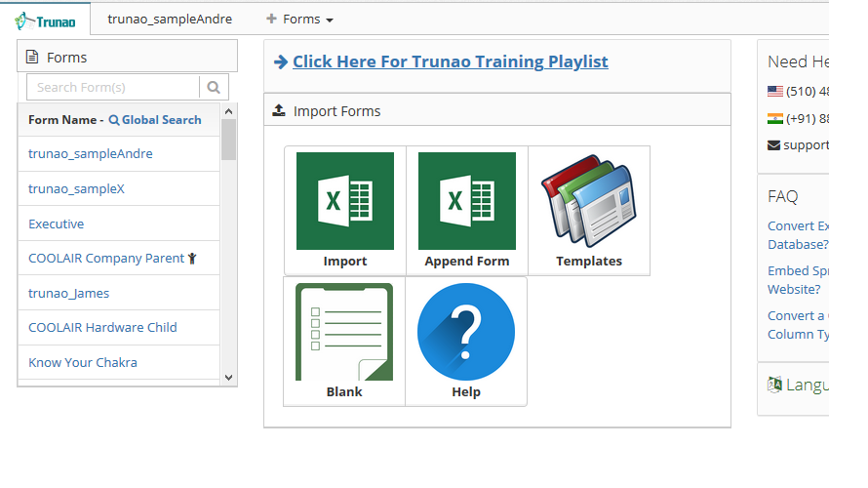Image resolution: width=868 pixels, height=488 pixels.
Task: Click the Import Forms upload icon
Action: [x=279, y=111]
